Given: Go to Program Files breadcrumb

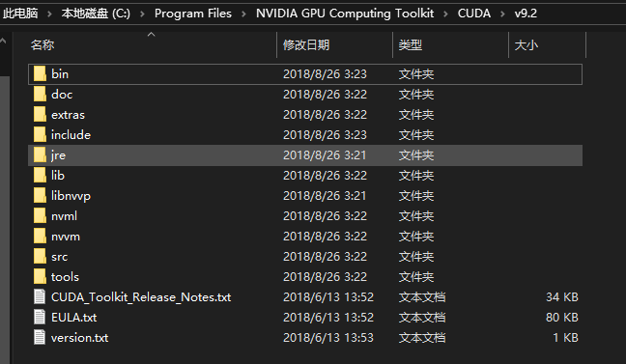Looking at the screenshot, I should pos(193,14).
